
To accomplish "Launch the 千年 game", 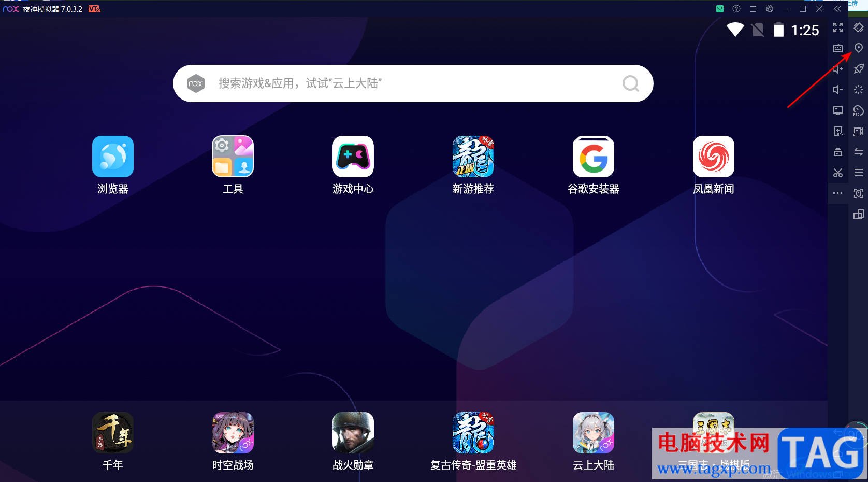I will [113, 433].
